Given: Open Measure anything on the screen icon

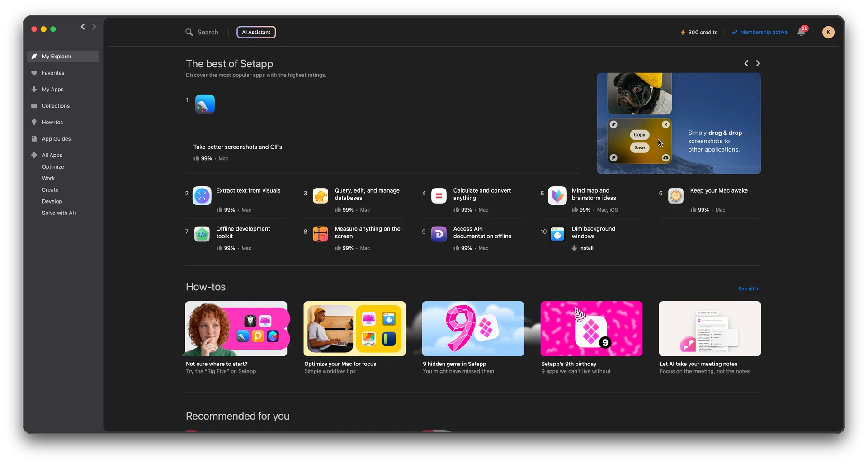Looking at the screenshot, I should 321,234.
